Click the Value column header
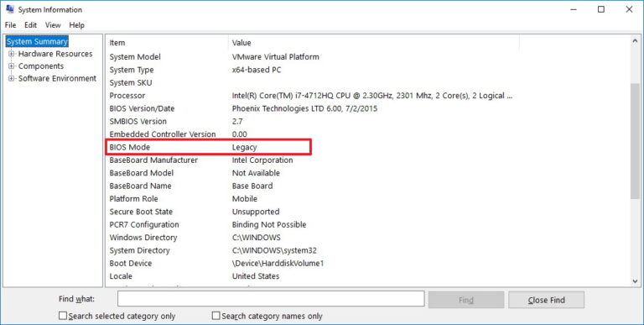Image resolution: width=644 pixels, height=325 pixels. click(x=374, y=43)
